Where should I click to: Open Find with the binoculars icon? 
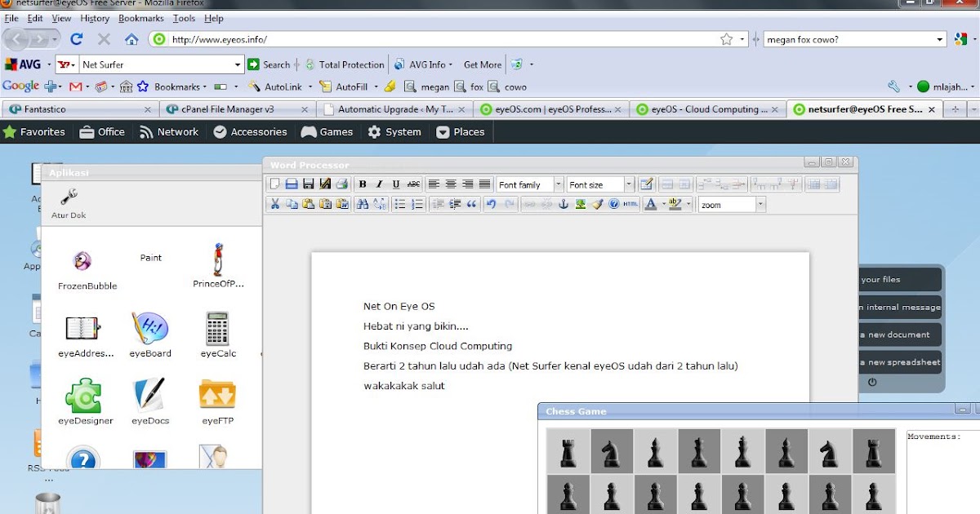pyautogui.click(x=363, y=204)
